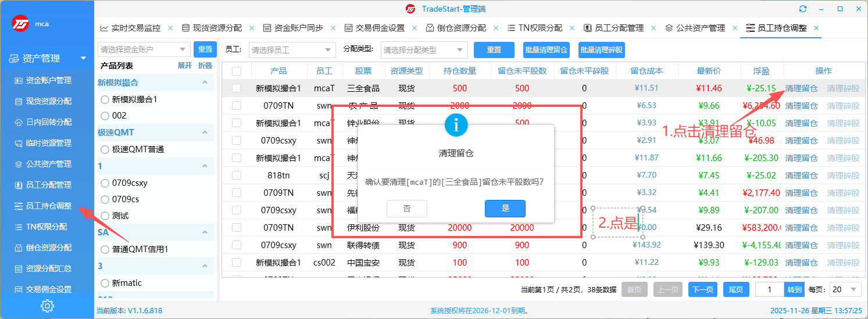Viewport: 868px width, 319px height.
Task: Select the 新matic radio button
Action: (x=105, y=283)
